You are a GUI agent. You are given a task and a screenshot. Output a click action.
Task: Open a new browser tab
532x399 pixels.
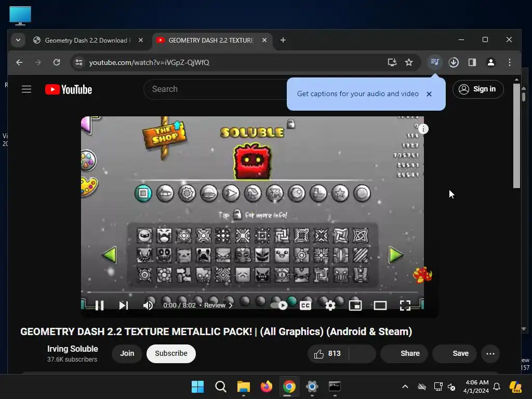pyautogui.click(x=283, y=40)
